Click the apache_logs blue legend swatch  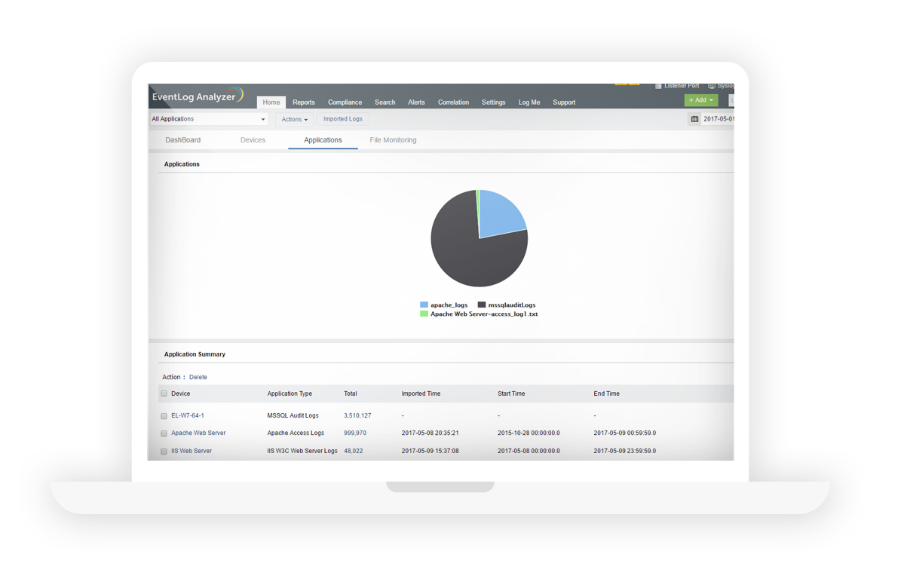point(424,305)
